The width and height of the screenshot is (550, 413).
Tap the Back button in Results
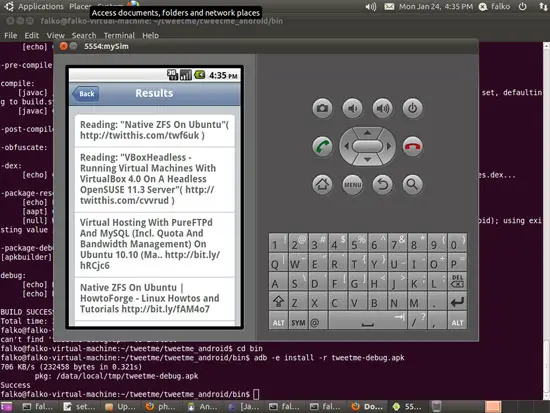pyautogui.click(x=86, y=94)
